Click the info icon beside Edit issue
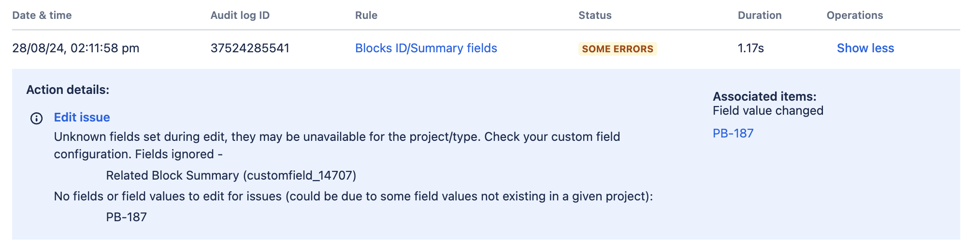Image resolution: width=980 pixels, height=243 pixels. [36, 118]
